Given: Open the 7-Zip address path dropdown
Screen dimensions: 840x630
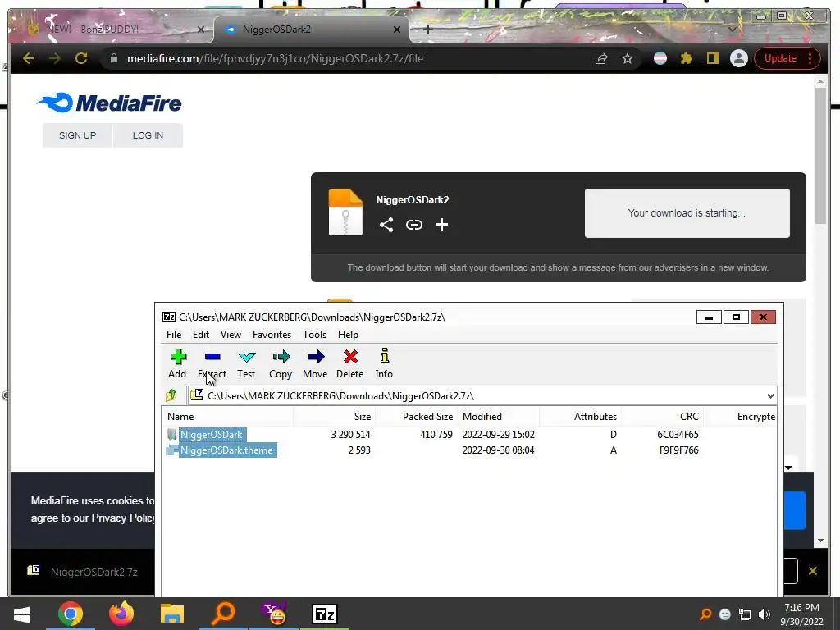Looking at the screenshot, I should pos(770,396).
